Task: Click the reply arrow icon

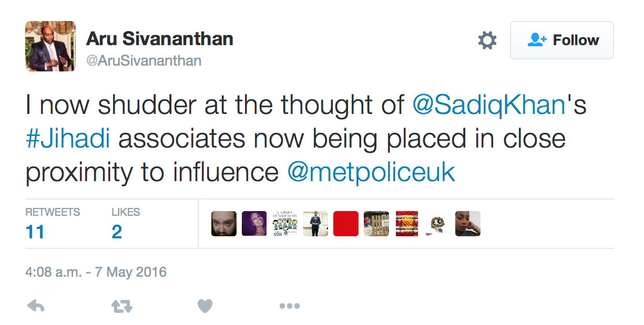Action: (x=36, y=306)
